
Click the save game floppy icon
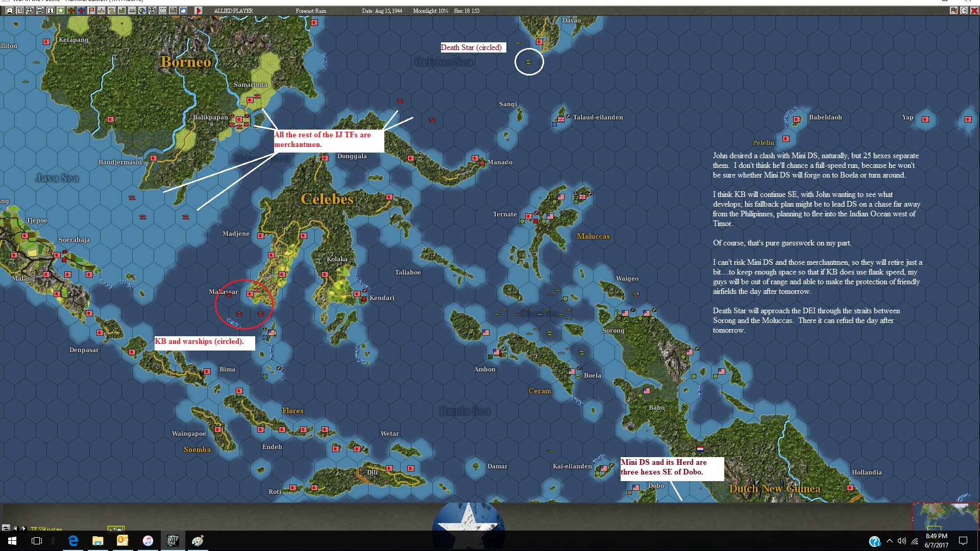[x=10, y=11]
